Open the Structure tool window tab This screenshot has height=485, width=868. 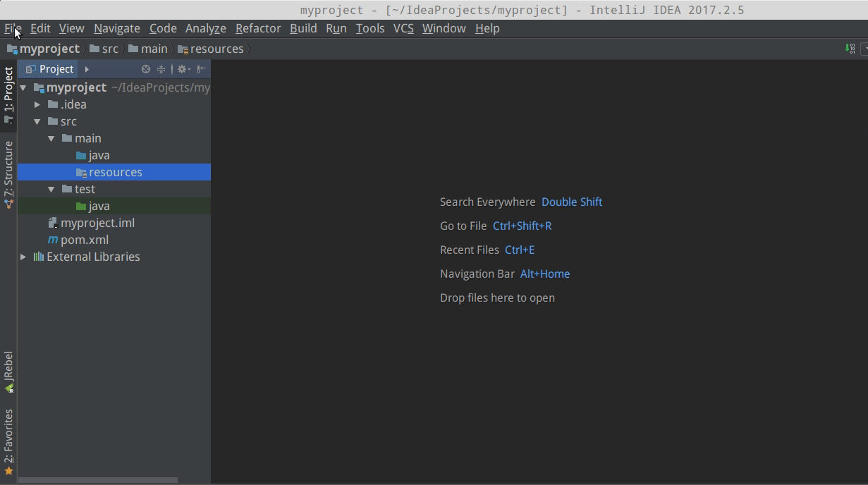8,174
